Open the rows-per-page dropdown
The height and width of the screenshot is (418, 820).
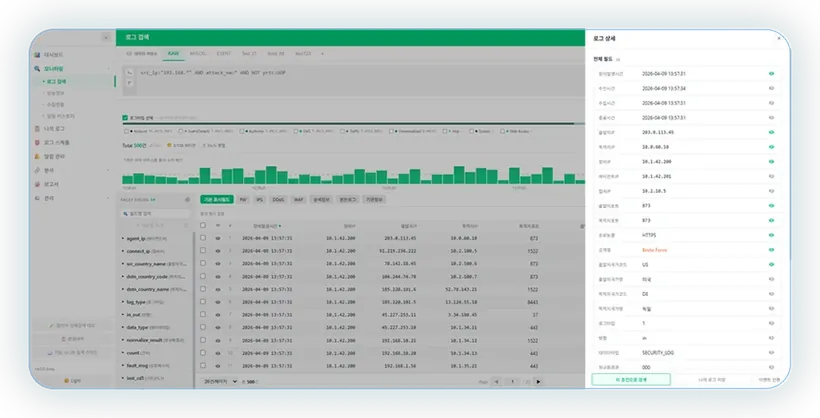(x=220, y=382)
